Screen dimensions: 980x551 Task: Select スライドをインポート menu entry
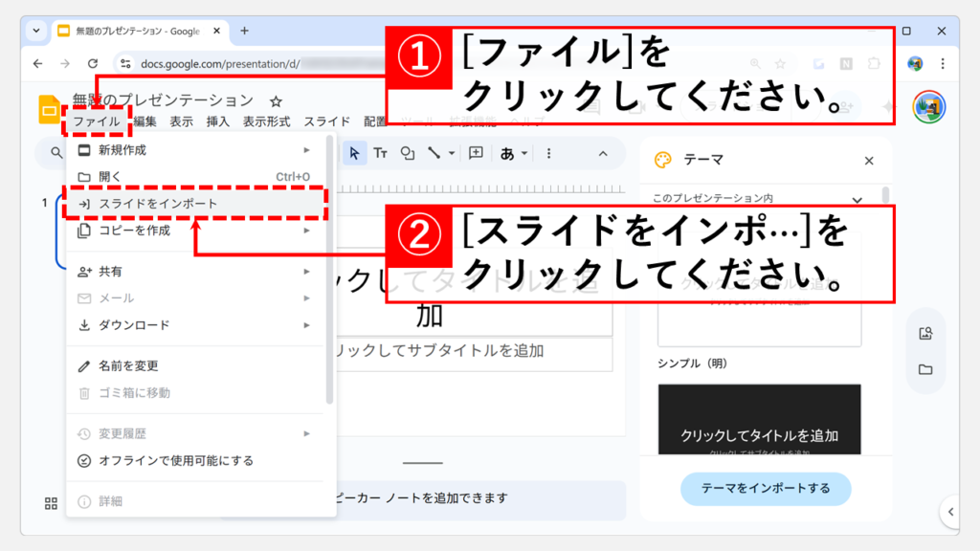(195, 204)
